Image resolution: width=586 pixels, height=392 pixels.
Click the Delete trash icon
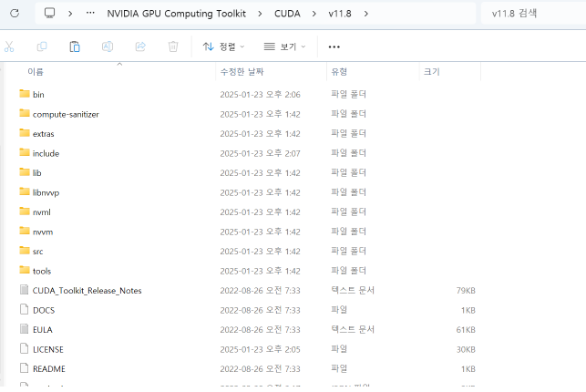(173, 46)
